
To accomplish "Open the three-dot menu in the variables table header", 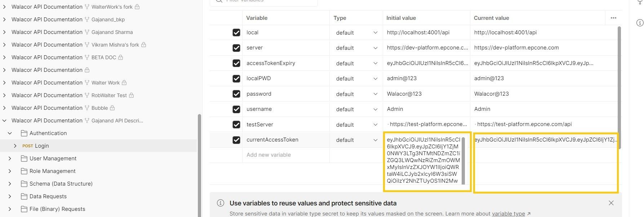I will point(613,17).
